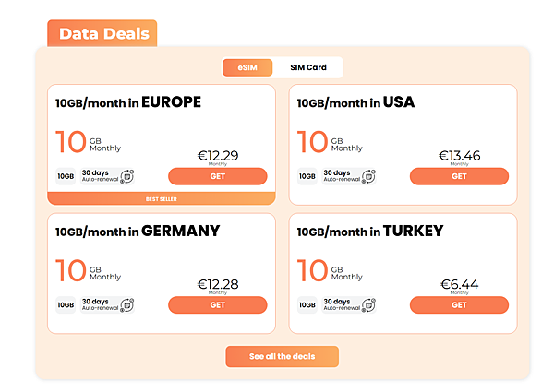Click the Best Seller banner
The height and width of the screenshot is (392, 554).
click(x=162, y=198)
